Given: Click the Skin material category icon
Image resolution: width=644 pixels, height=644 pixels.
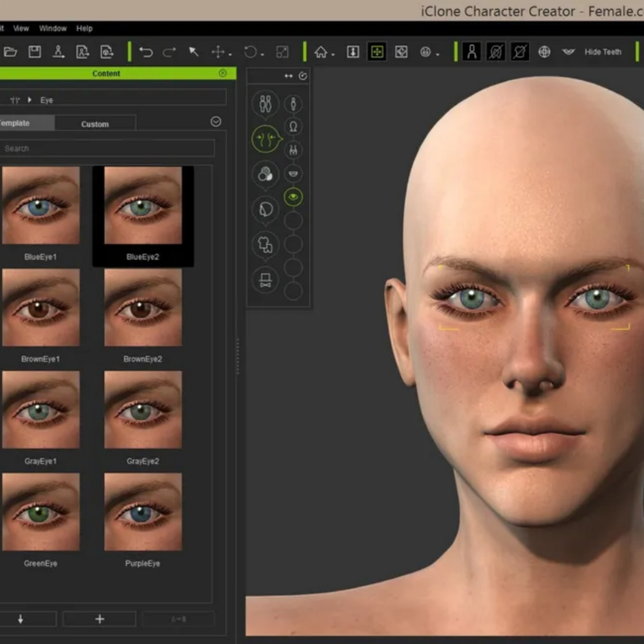Looking at the screenshot, I should tap(265, 174).
